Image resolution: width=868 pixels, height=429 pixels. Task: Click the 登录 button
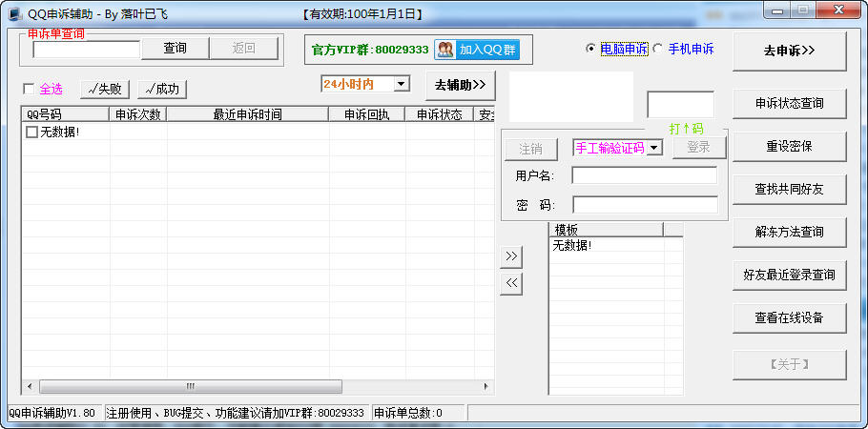point(698,148)
